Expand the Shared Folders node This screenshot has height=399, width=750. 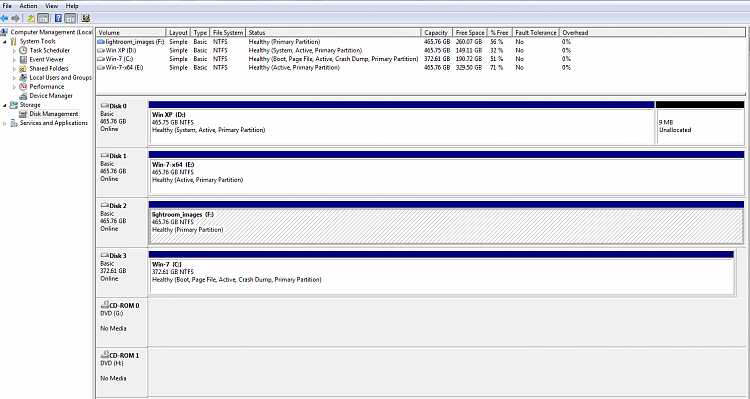(14, 69)
